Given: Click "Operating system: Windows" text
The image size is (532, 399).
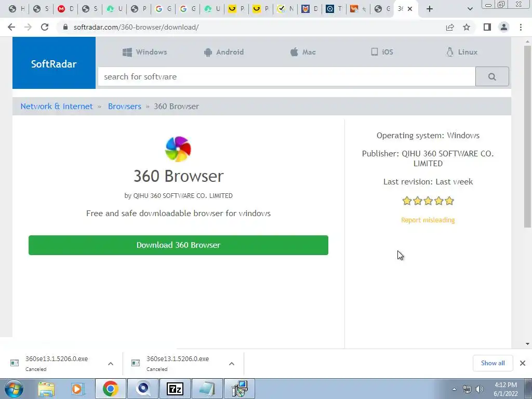Looking at the screenshot, I should [x=428, y=136].
